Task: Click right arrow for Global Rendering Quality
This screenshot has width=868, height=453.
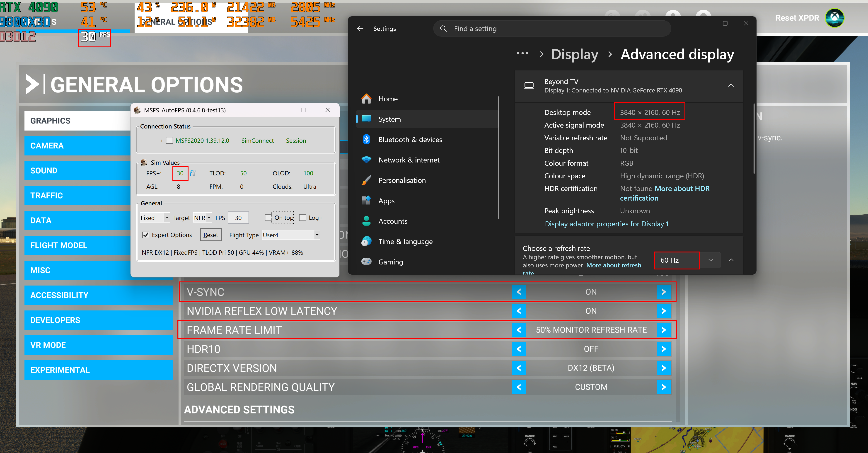Action: 663,387
